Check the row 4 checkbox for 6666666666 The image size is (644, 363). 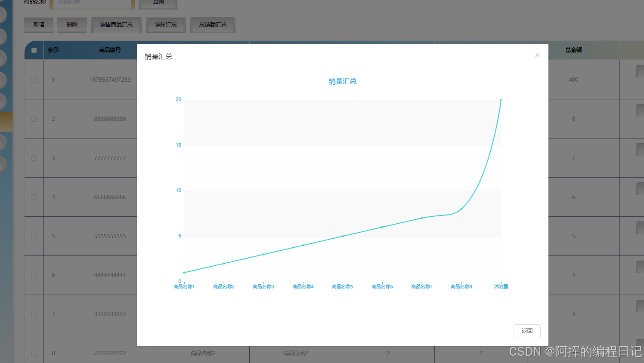(34, 197)
